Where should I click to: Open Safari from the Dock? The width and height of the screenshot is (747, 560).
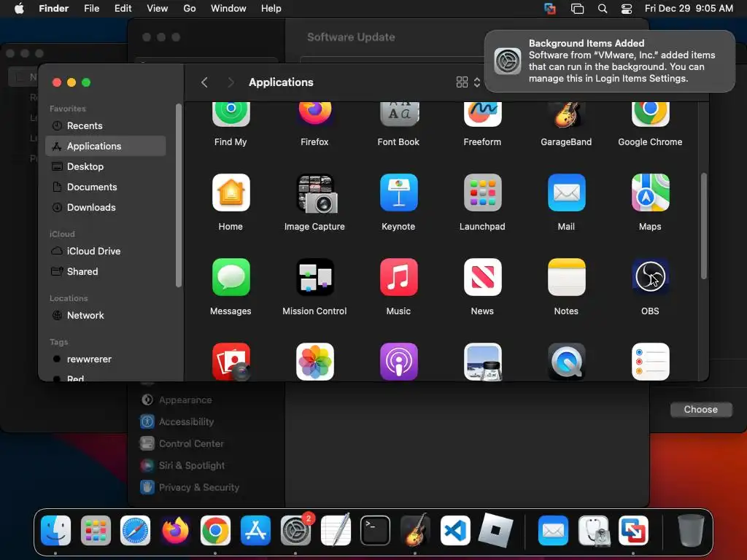pos(135,531)
